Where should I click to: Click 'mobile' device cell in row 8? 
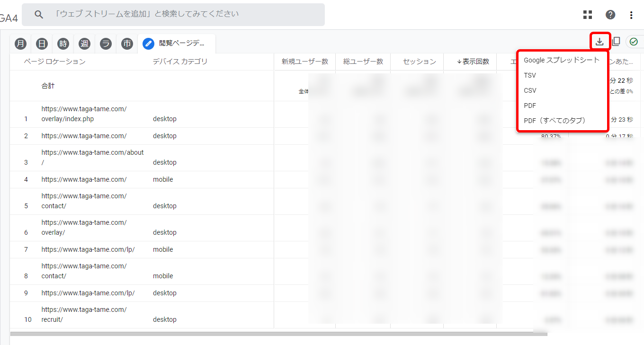tap(163, 276)
